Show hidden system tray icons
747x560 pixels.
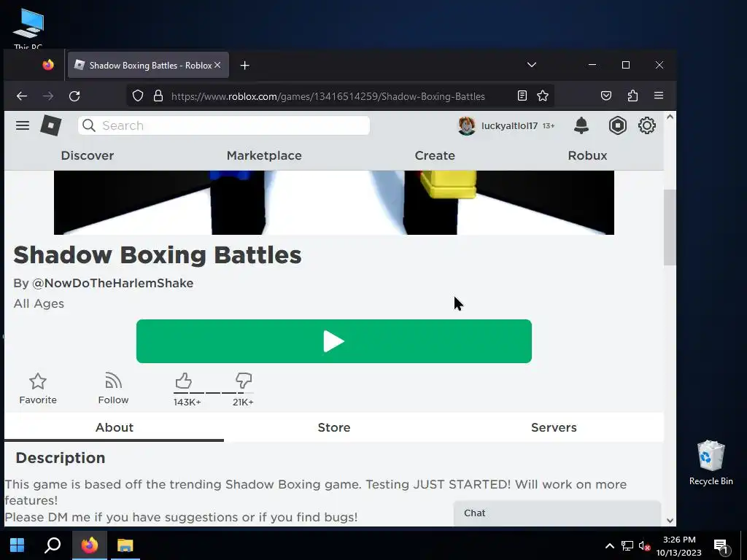pos(609,546)
